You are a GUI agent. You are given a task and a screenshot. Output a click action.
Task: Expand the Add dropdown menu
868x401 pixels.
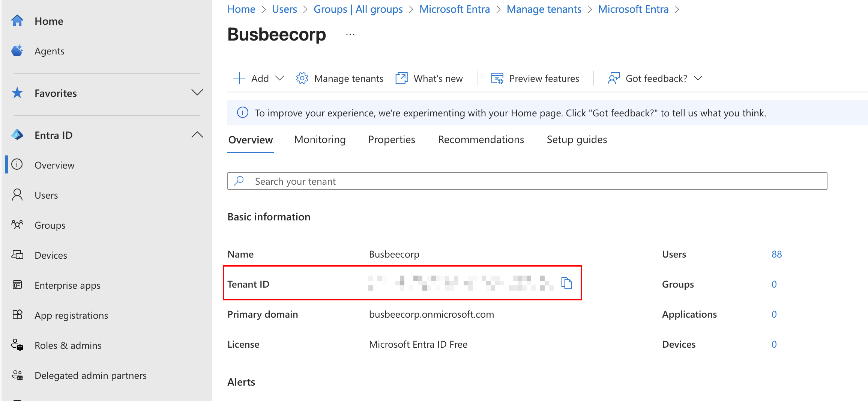(x=279, y=78)
